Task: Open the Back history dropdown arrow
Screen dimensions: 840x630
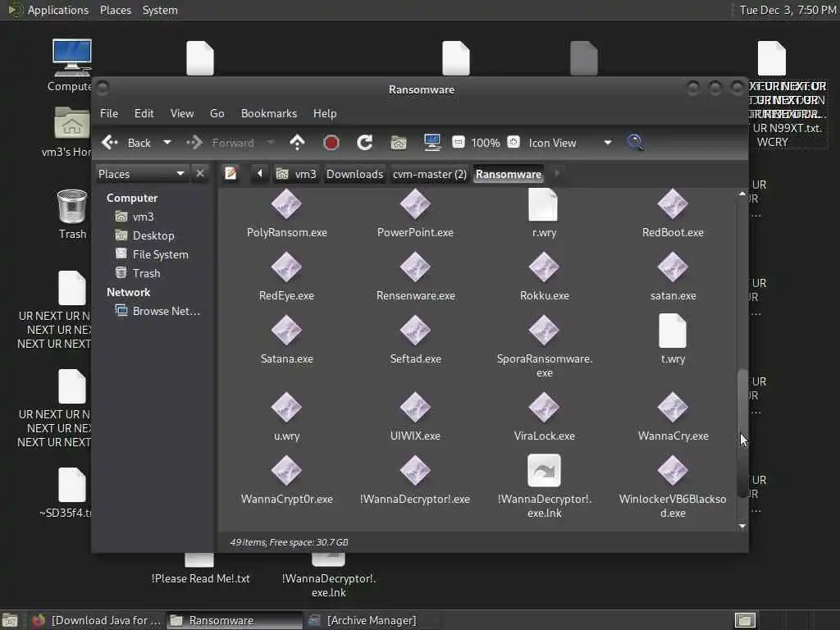Action: click(167, 143)
